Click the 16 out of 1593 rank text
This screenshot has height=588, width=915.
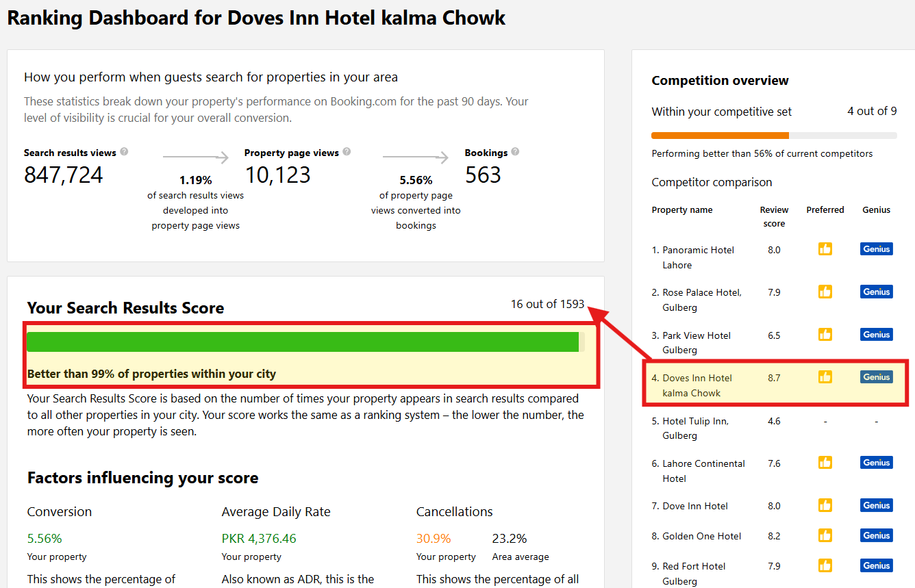click(x=547, y=304)
